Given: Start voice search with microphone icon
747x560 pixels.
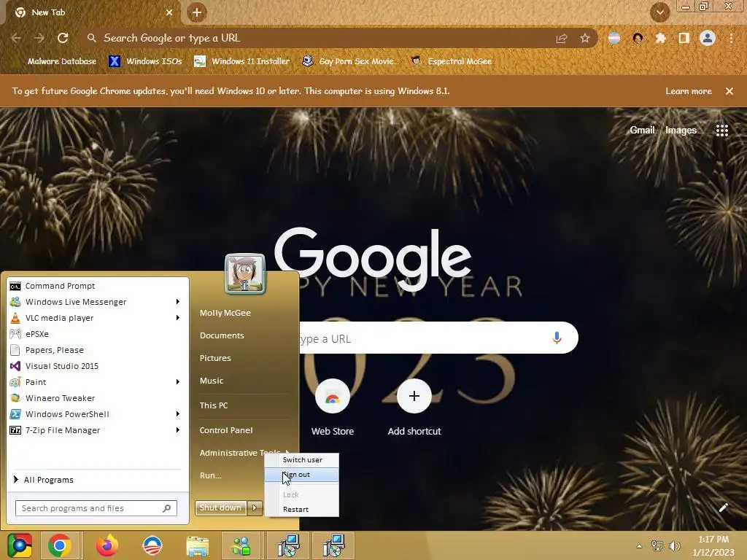Looking at the screenshot, I should point(557,338).
